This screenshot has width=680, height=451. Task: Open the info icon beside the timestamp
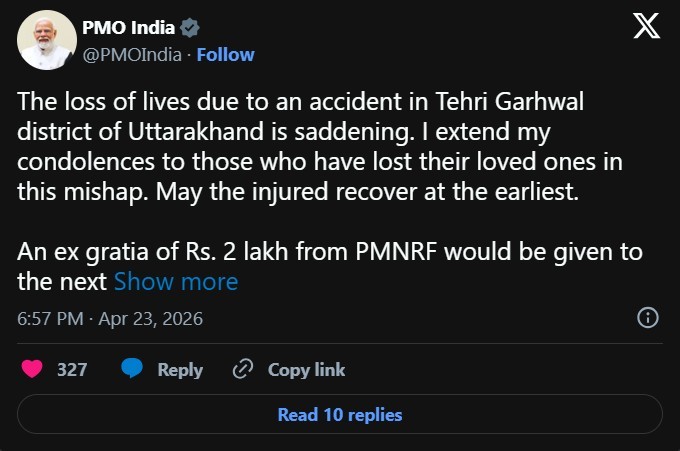[x=647, y=318]
